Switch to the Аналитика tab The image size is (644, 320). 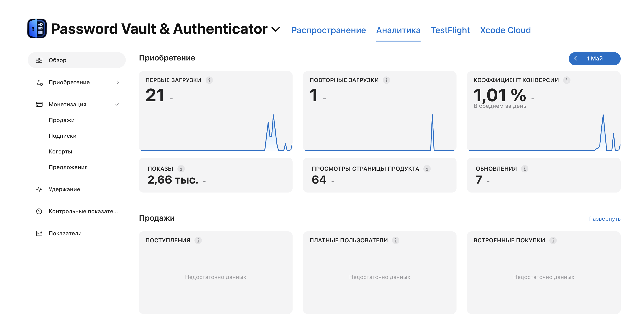click(x=398, y=30)
